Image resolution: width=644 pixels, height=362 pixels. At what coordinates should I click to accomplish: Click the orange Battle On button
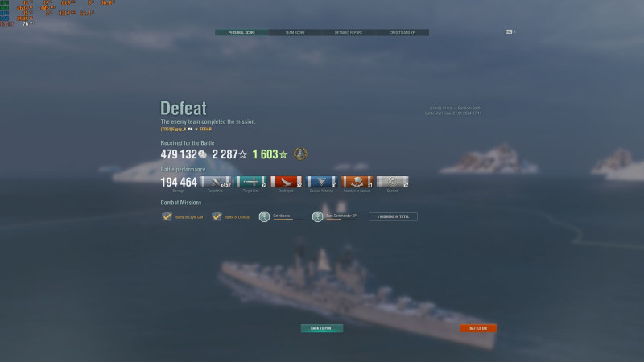[478, 328]
